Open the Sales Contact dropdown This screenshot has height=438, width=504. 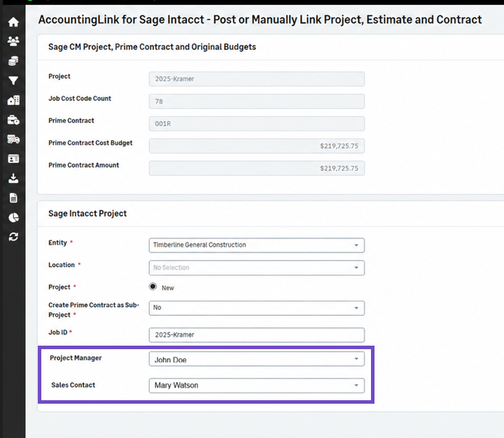click(256, 386)
